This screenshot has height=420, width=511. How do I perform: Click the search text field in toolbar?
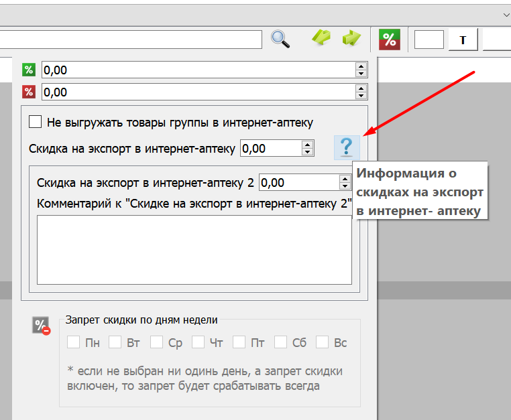(131, 39)
